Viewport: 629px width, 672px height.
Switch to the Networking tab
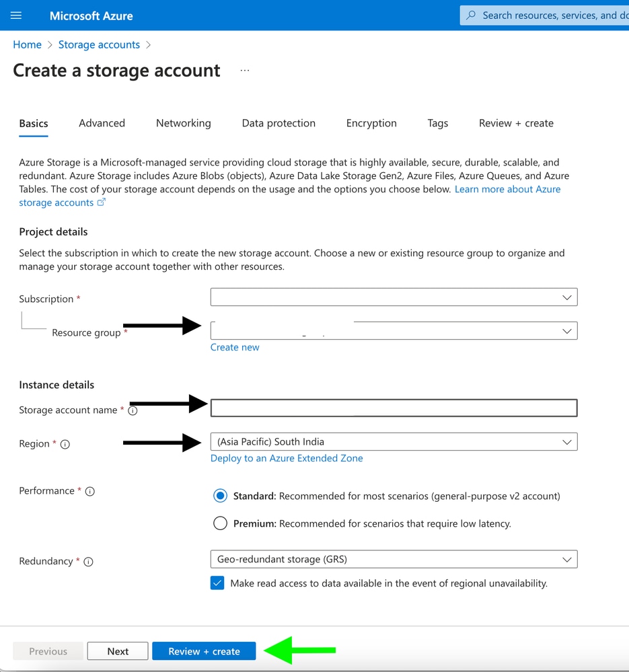pos(184,123)
